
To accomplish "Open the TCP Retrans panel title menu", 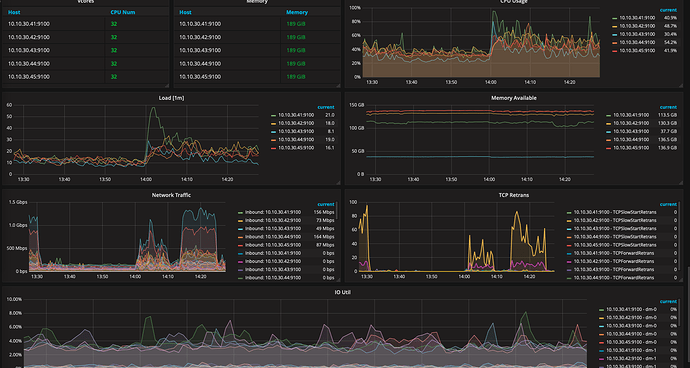I will 514,195.
